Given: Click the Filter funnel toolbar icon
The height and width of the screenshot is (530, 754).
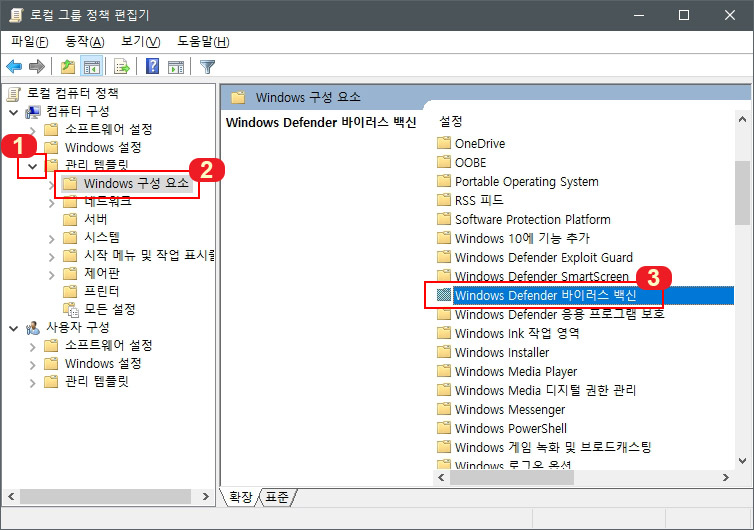Looking at the screenshot, I should coord(207,66).
